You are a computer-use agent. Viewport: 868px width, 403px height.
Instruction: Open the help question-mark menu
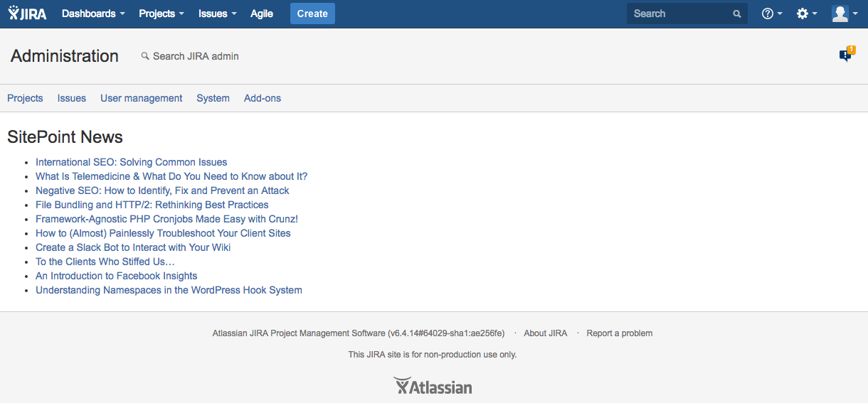pyautogui.click(x=772, y=14)
